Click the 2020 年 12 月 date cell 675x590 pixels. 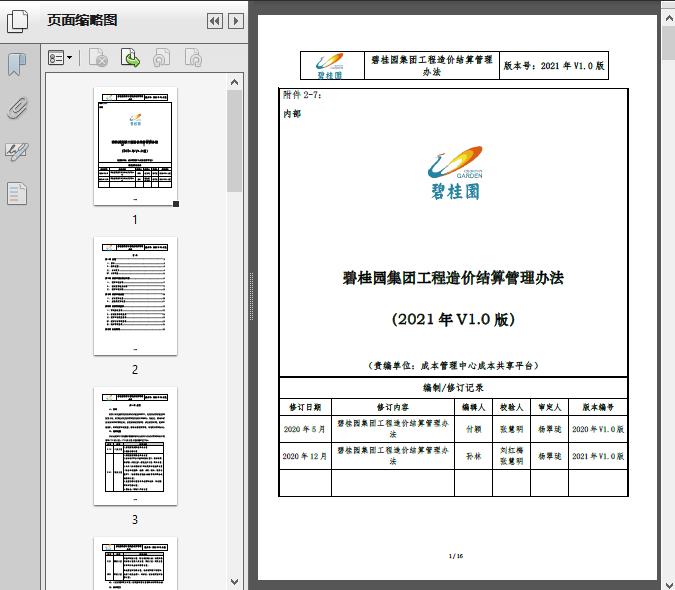pyautogui.click(x=305, y=456)
